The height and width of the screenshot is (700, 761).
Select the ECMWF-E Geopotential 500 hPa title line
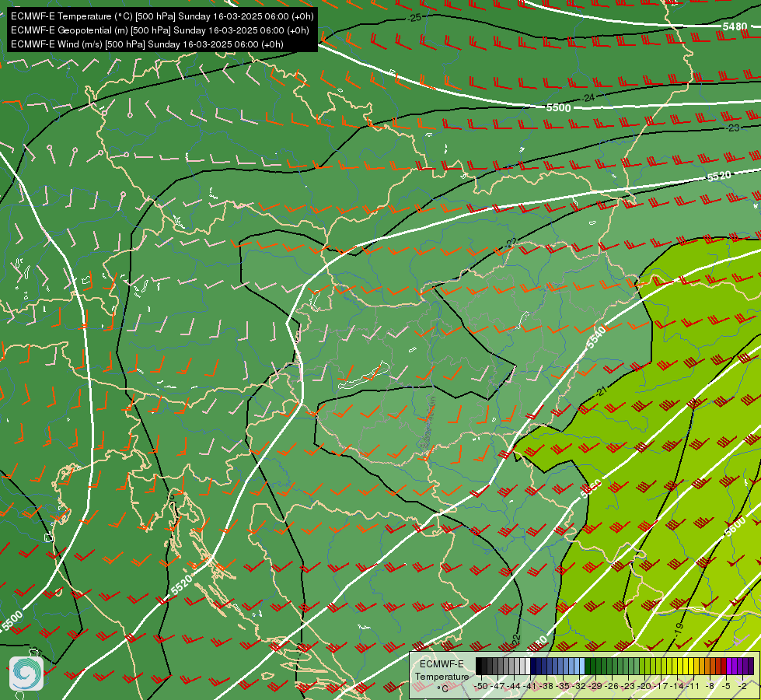(x=159, y=30)
